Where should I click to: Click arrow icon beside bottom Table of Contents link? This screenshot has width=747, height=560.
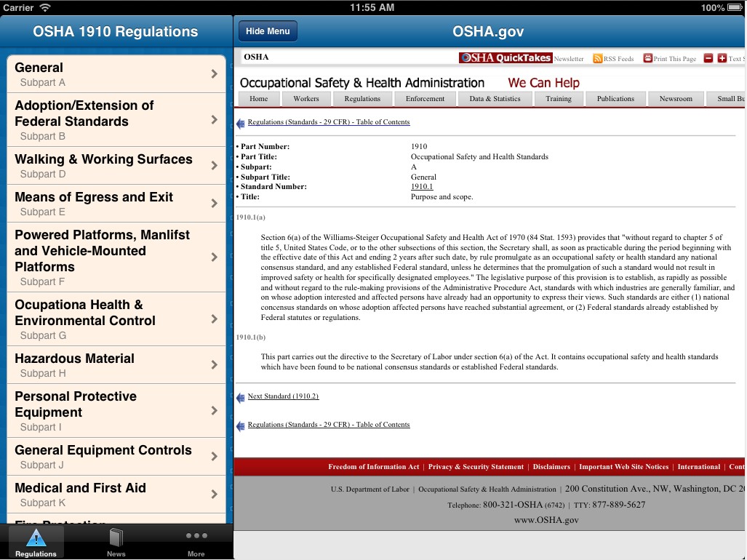pos(241,426)
